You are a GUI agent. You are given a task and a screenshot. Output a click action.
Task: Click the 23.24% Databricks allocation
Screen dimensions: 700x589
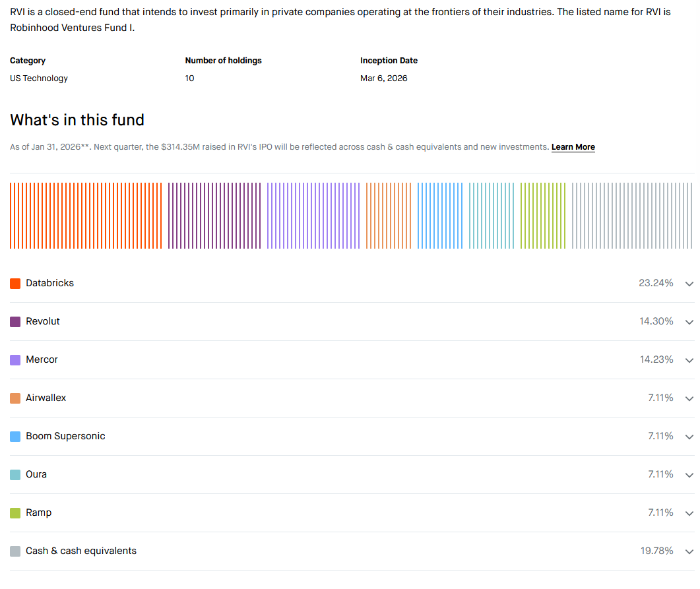pos(656,283)
